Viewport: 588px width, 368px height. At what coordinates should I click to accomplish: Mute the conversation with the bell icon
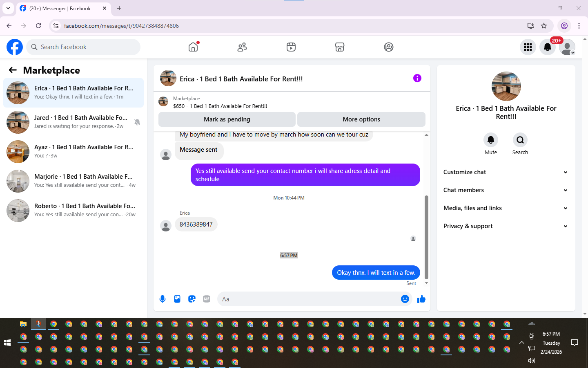click(x=491, y=140)
